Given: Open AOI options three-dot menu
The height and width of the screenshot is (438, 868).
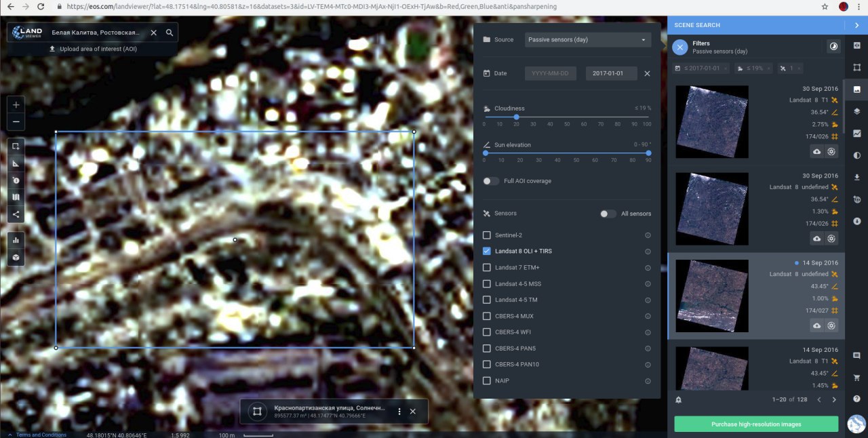Looking at the screenshot, I should tap(399, 412).
